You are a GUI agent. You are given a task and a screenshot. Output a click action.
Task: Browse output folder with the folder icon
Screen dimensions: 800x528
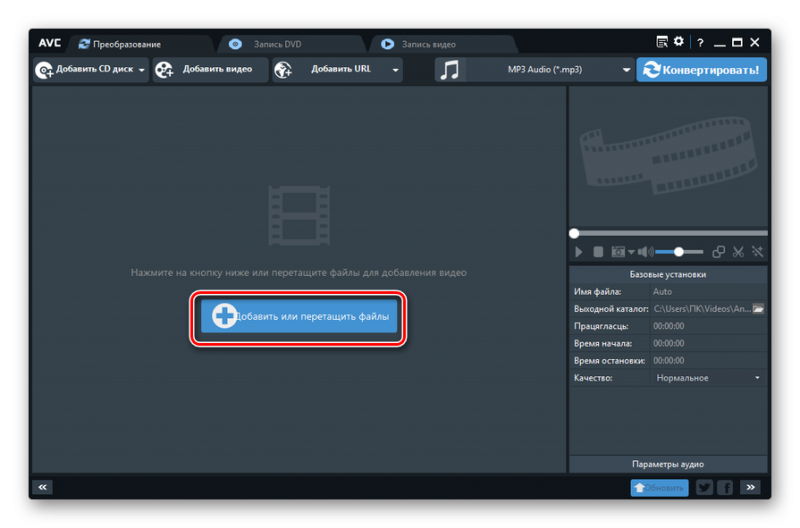click(x=758, y=309)
